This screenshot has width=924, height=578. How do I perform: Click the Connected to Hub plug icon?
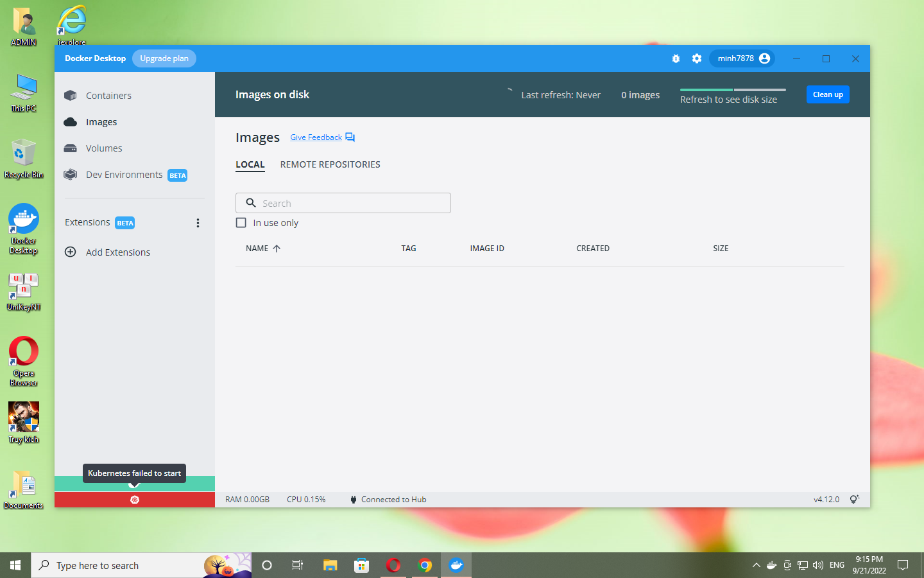(354, 500)
